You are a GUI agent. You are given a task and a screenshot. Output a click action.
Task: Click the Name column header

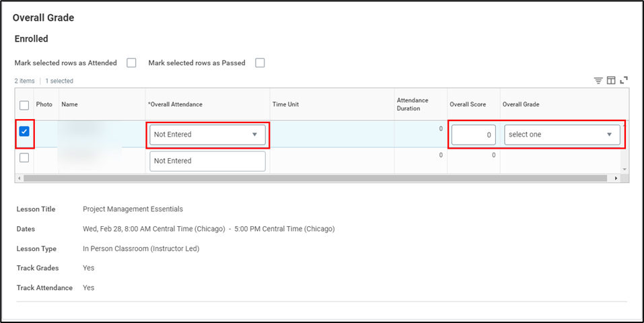coord(69,104)
